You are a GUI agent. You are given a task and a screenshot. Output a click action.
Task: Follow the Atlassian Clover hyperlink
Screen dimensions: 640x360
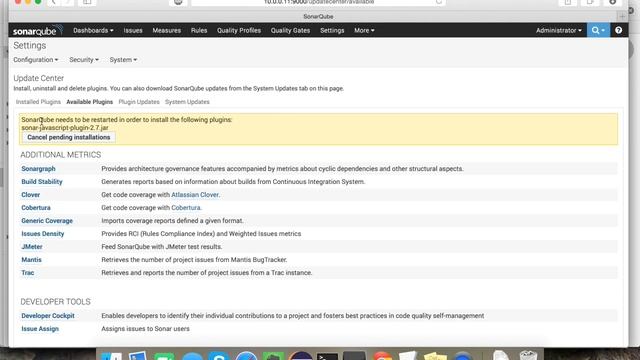click(x=195, y=195)
